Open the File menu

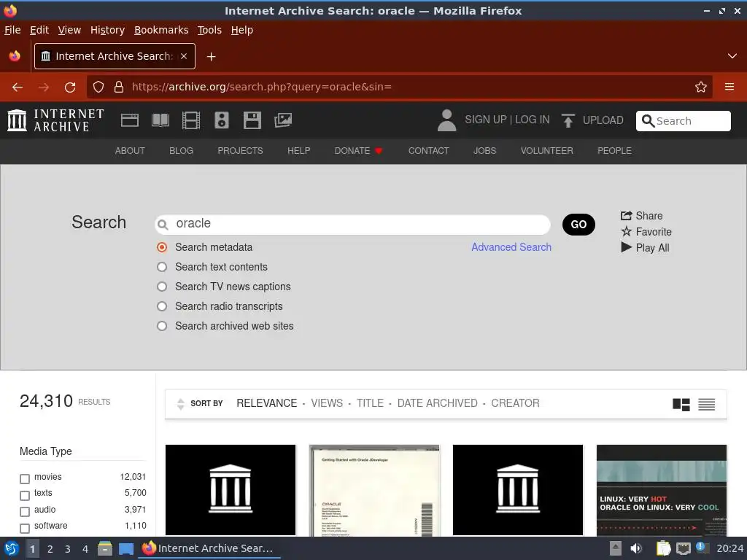click(x=12, y=30)
